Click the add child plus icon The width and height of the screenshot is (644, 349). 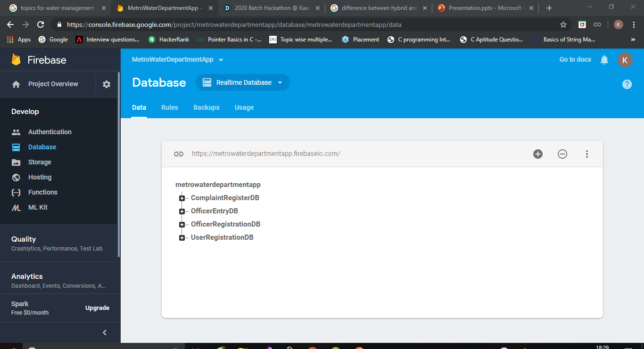point(538,154)
